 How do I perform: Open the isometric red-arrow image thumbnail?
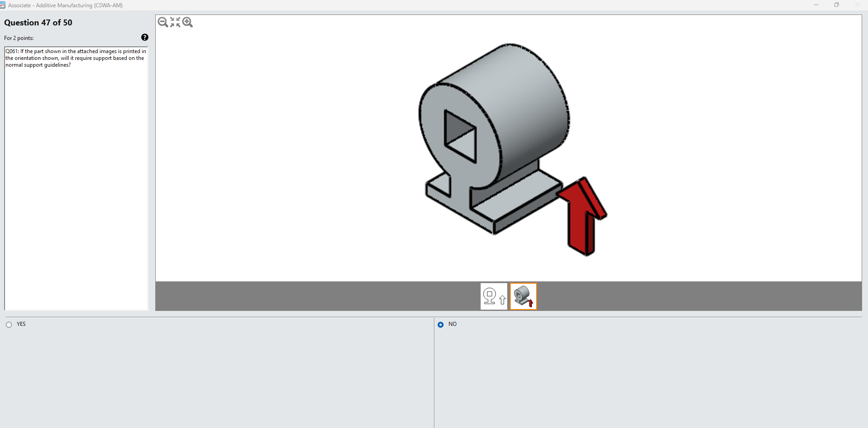coord(523,296)
